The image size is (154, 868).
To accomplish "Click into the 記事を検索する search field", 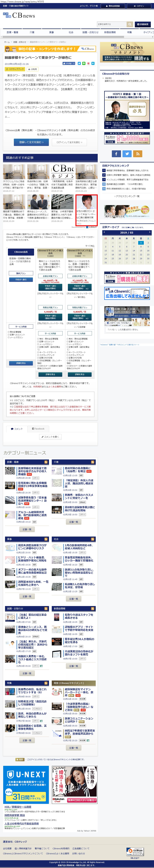I will tap(111, 24).
